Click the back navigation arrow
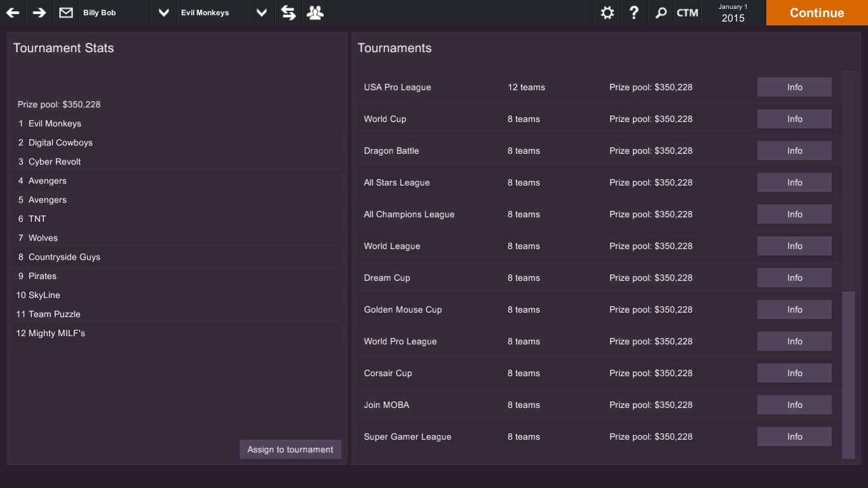This screenshot has height=488, width=868. (12, 13)
